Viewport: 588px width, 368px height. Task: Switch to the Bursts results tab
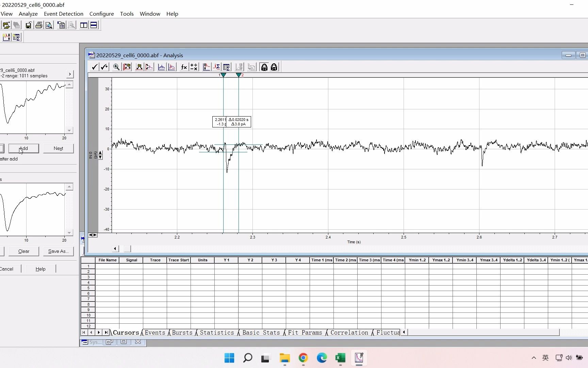pyautogui.click(x=182, y=333)
